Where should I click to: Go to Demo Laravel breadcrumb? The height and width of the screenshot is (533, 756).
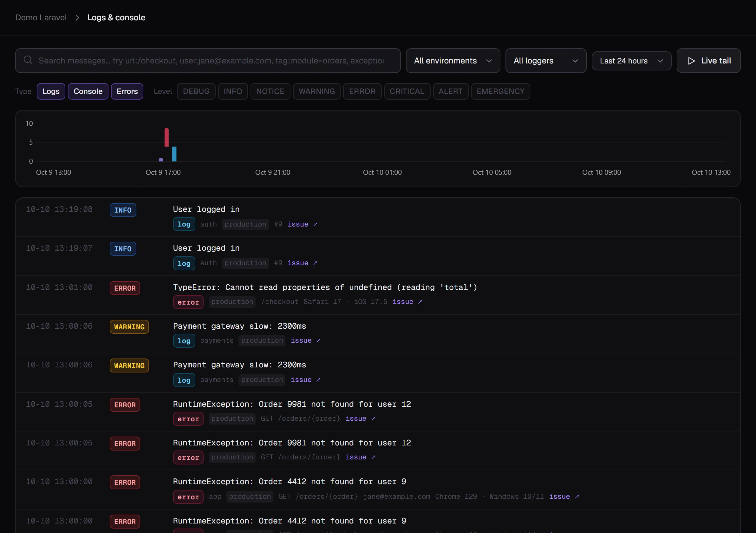coord(41,18)
